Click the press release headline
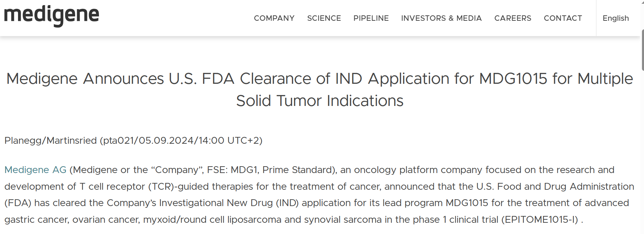The height and width of the screenshot is (234, 644). 320,90
